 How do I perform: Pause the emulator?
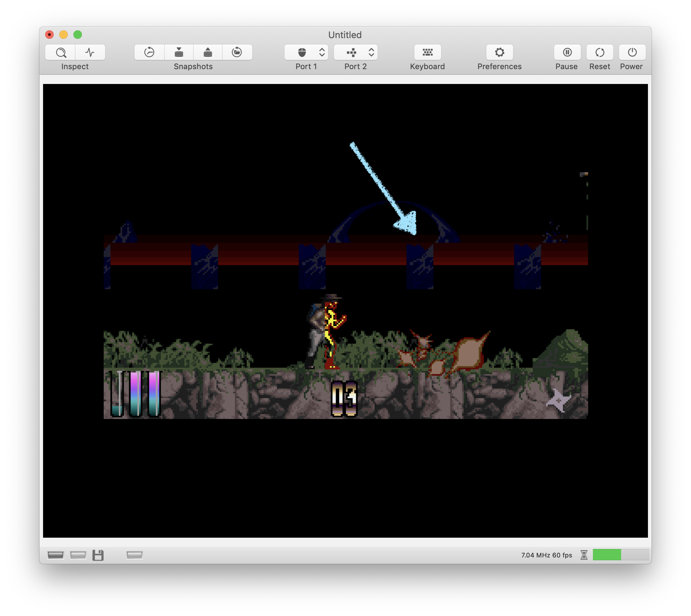[567, 53]
